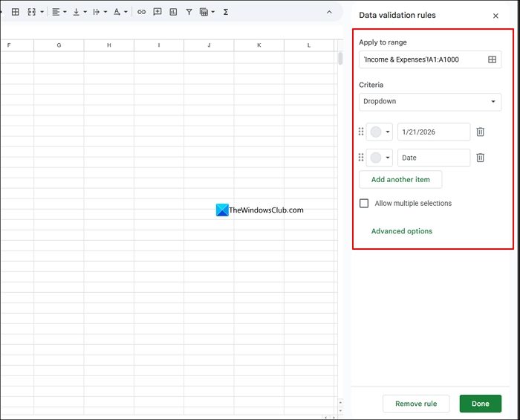Image resolution: width=520 pixels, height=420 pixels.
Task: Click the Insert comment icon
Action: [157, 12]
